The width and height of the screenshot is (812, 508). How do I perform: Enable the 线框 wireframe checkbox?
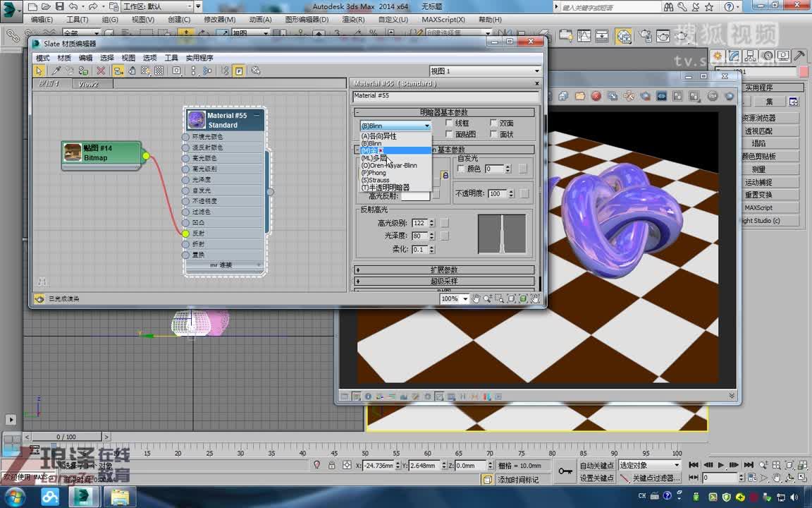(449, 124)
